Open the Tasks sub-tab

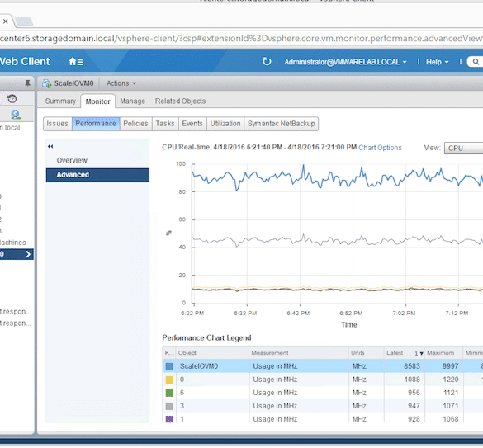pyautogui.click(x=165, y=124)
